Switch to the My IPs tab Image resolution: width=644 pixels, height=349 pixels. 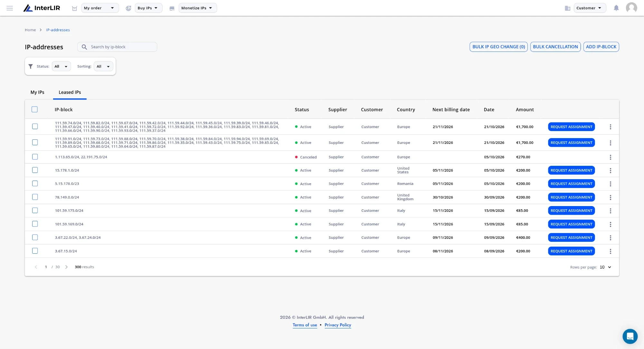tap(37, 92)
